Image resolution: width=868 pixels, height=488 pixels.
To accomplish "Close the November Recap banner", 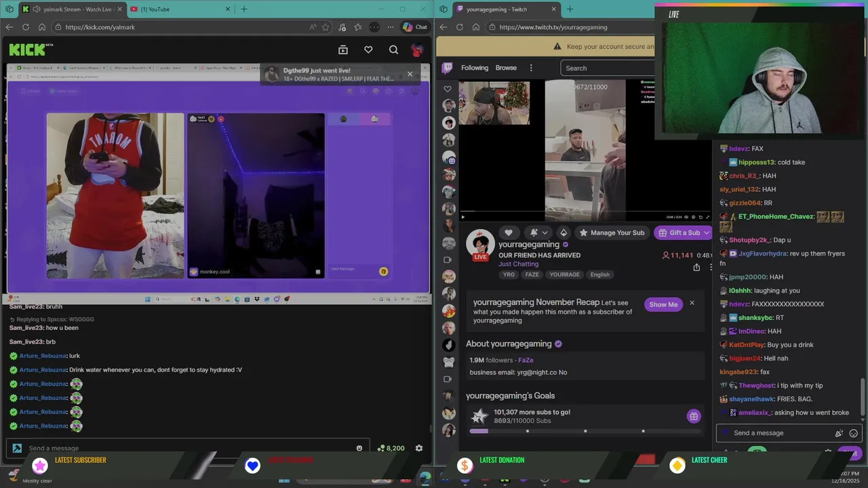I will (x=692, y=303).
